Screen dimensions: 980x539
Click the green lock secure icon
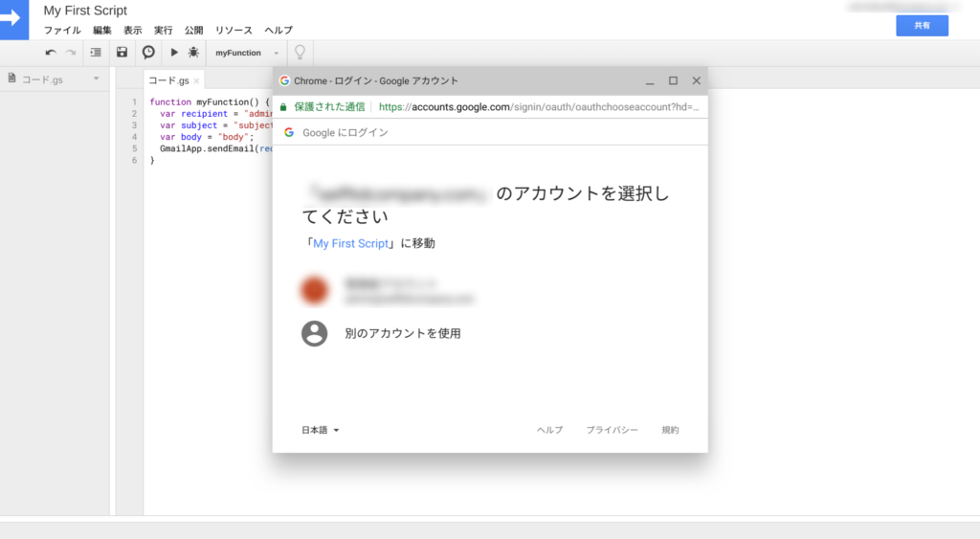283,107
